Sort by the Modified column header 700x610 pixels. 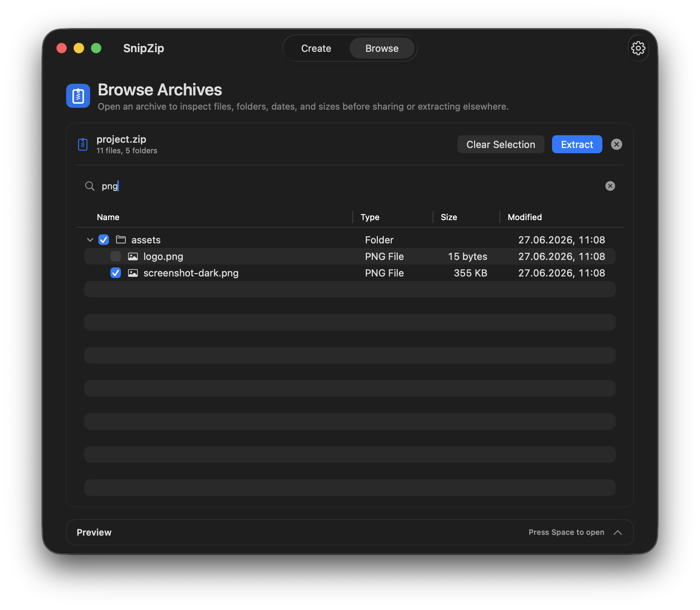[525, 217]
